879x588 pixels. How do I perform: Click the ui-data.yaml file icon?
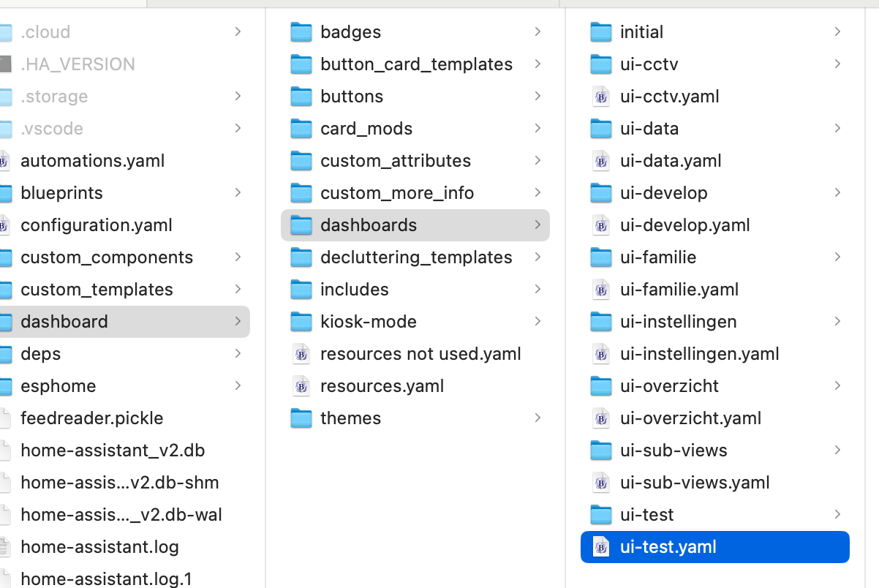pyautogui.click(x=601, y=161)
